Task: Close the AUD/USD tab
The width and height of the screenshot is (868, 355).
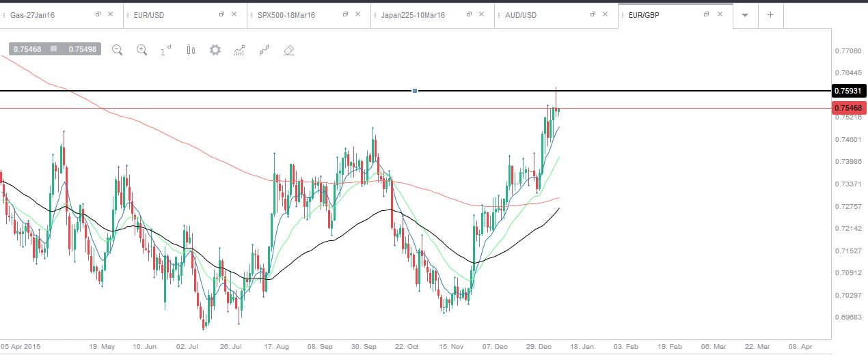Action: 606,14
